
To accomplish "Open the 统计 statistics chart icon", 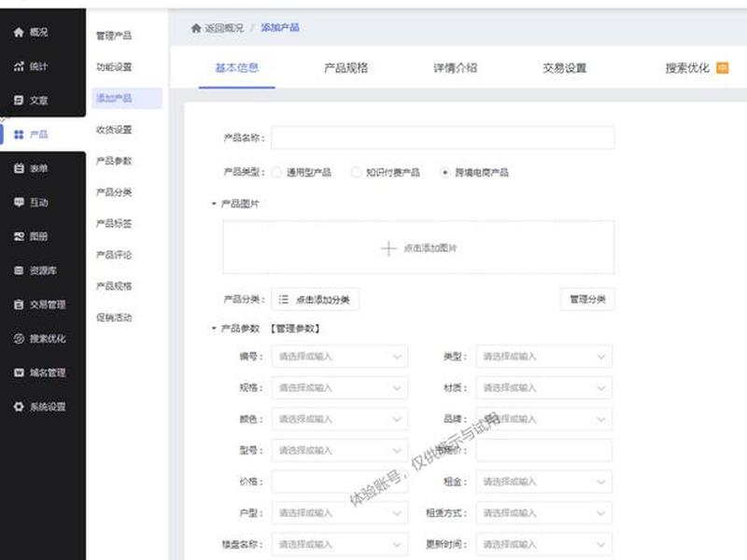I will coord(19,66).
